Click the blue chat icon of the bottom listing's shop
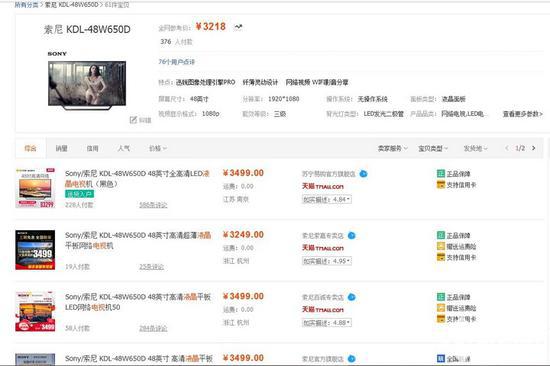Viewport: 550px width, 366px height. [351, 359]
